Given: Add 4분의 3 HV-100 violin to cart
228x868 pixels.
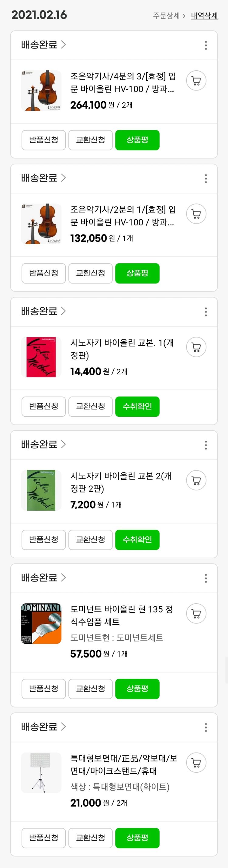Looking at the screenshot, I should 196,81.
